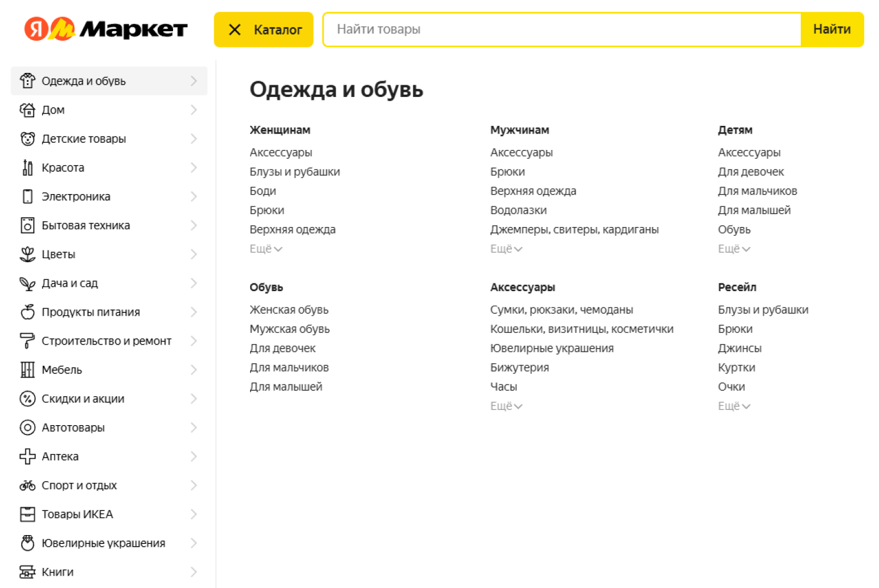Open the Женская обувь link
This screenshot has width=879, height=588.
coord(289,309)
